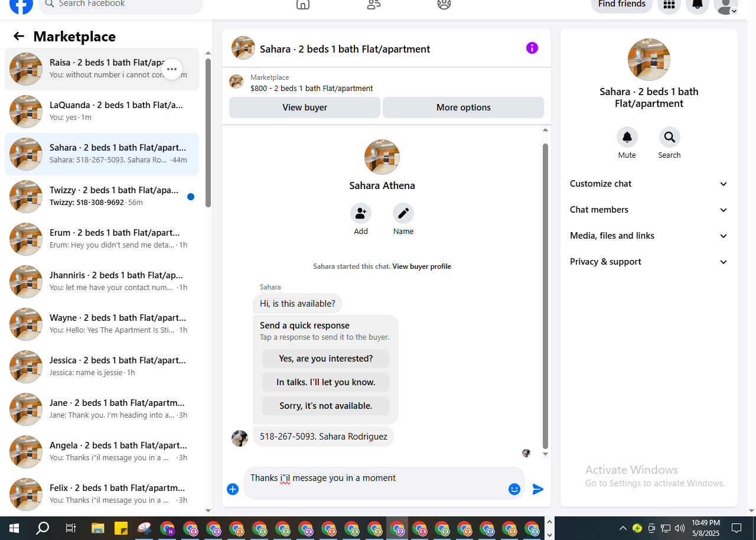
Task: Click the View buyer button
Action: [x=305, y=108]
